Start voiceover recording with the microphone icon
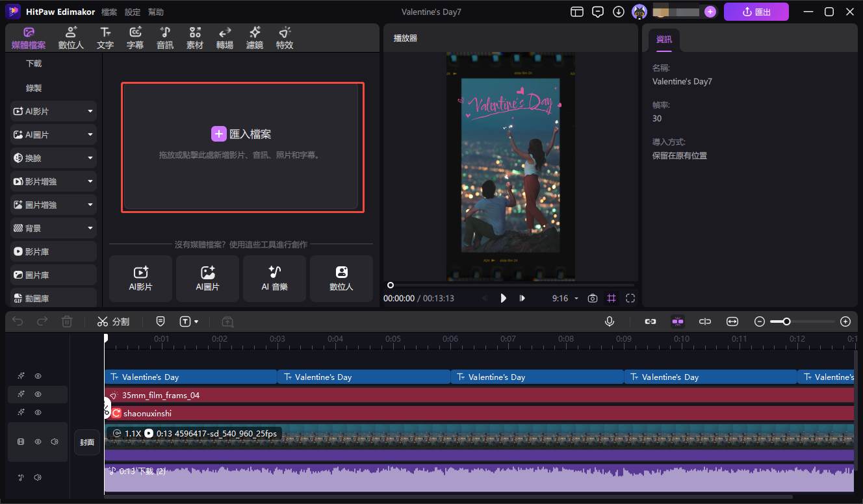This screenshot has width=863, height=504. 609,321
